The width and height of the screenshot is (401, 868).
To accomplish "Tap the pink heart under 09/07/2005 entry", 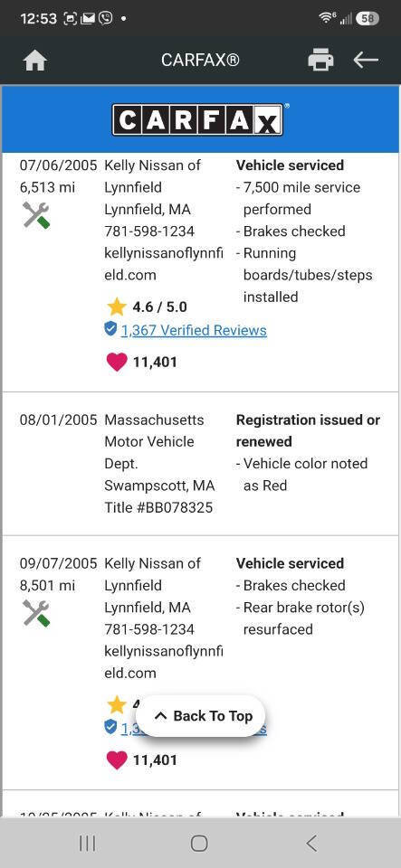I will [x=116, y=760].
